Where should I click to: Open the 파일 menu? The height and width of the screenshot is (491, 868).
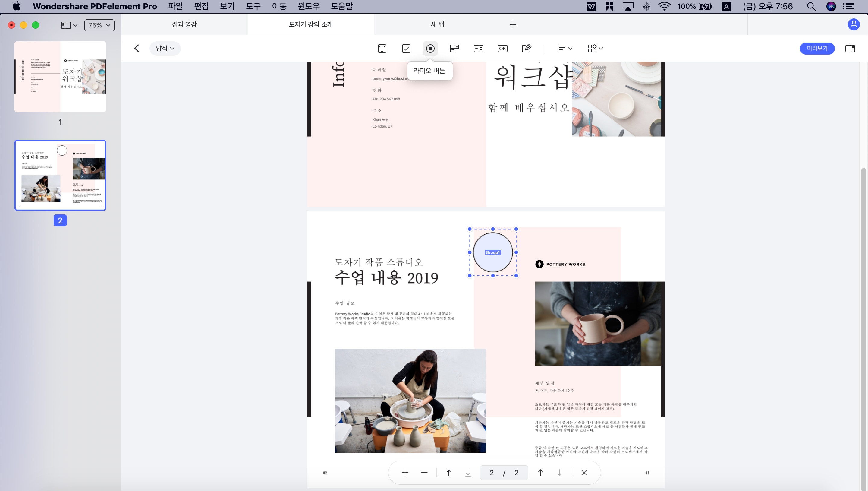(x=175, y=6)
